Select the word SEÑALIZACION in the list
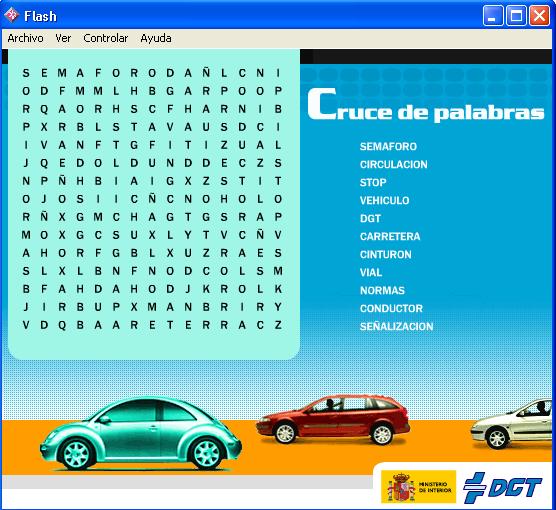 (x=396, y=326)
